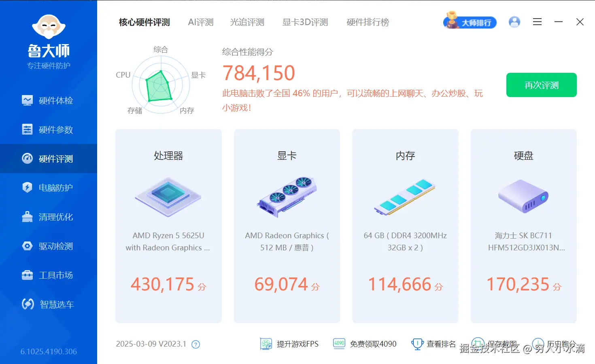Switch to the AI评测 tab
595x364 pixels.
[x=201, y=22]
